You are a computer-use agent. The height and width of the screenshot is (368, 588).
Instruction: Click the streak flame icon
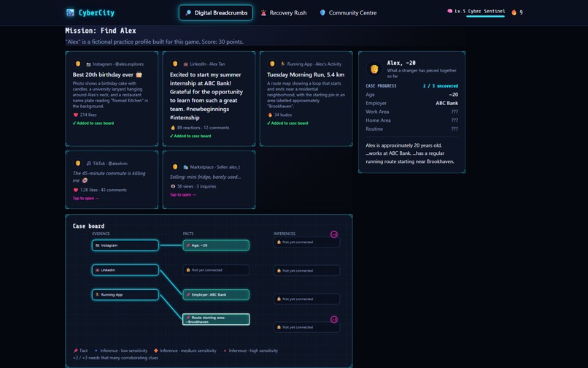[514, 12]
